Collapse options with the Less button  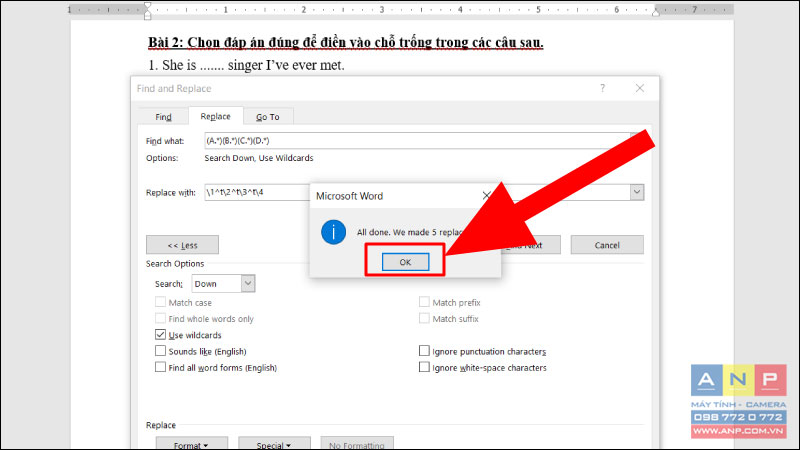pyautogui.click(x=182, y=245)
